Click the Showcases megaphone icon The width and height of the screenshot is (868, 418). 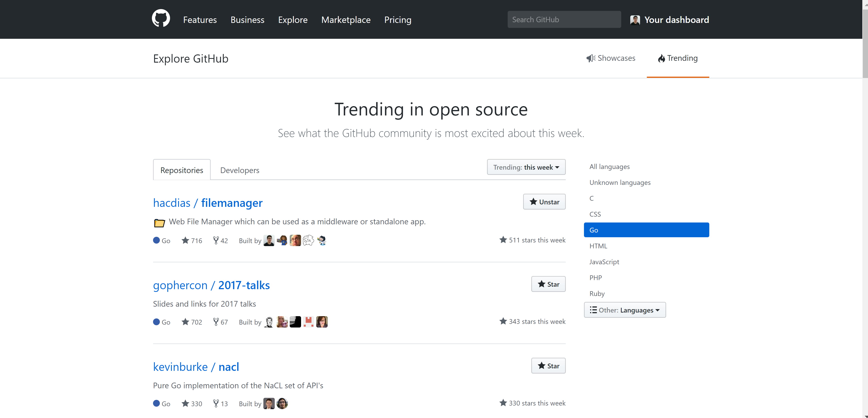591,58
